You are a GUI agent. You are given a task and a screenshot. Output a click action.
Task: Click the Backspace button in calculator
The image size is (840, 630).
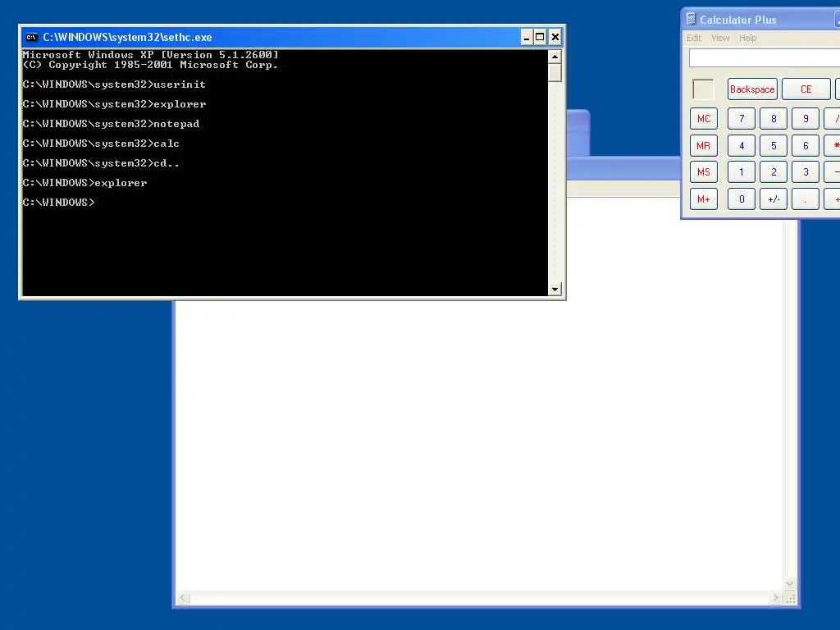pyautogui.click(x=752, y=89)
